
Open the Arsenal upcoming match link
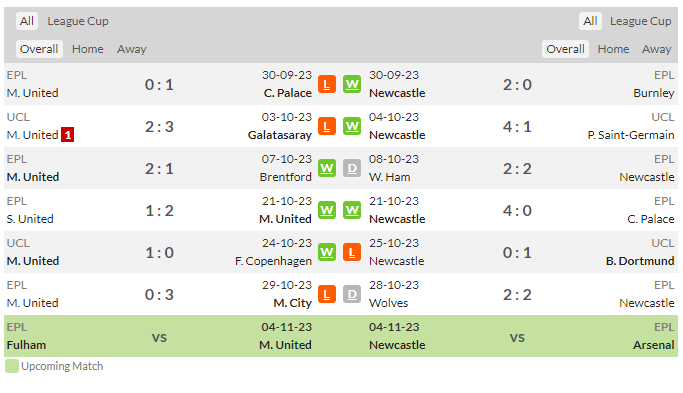click(x=654, y=345)
